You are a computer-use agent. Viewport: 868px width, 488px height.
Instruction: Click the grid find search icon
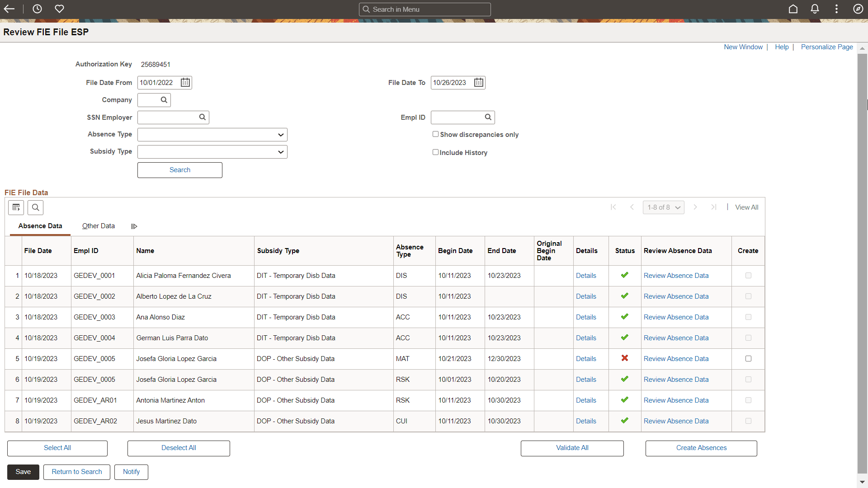coord(35,207)
